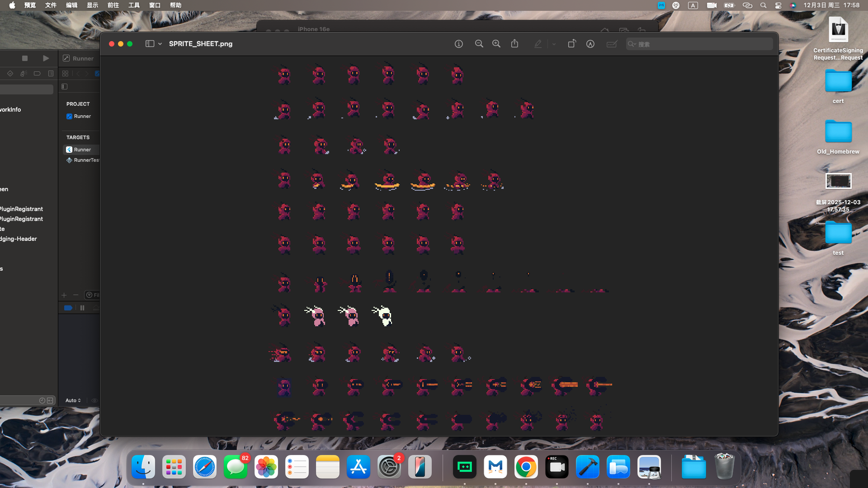Expand the sidebar view options chevron
868x488 pixels.
coord(160,44)
